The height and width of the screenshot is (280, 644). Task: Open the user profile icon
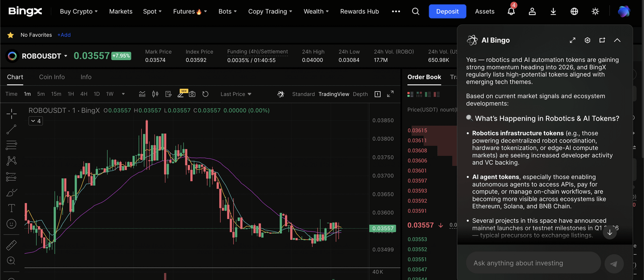[x=532, y=11]
